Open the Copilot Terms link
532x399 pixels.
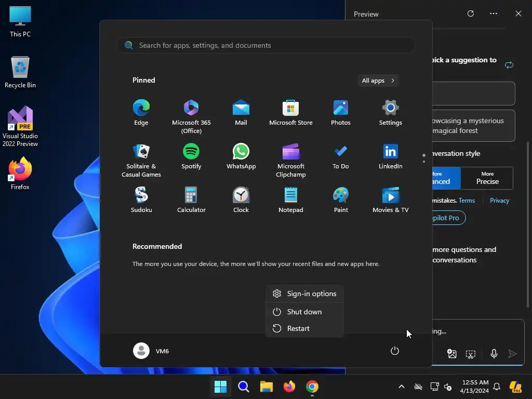tap(467, 201)
